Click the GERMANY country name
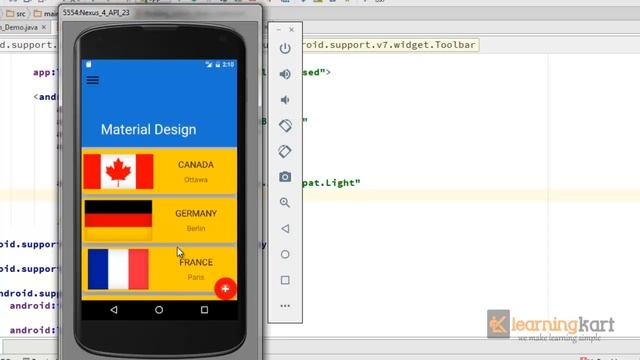The image size is (640, 360). (x=196, y=213)
